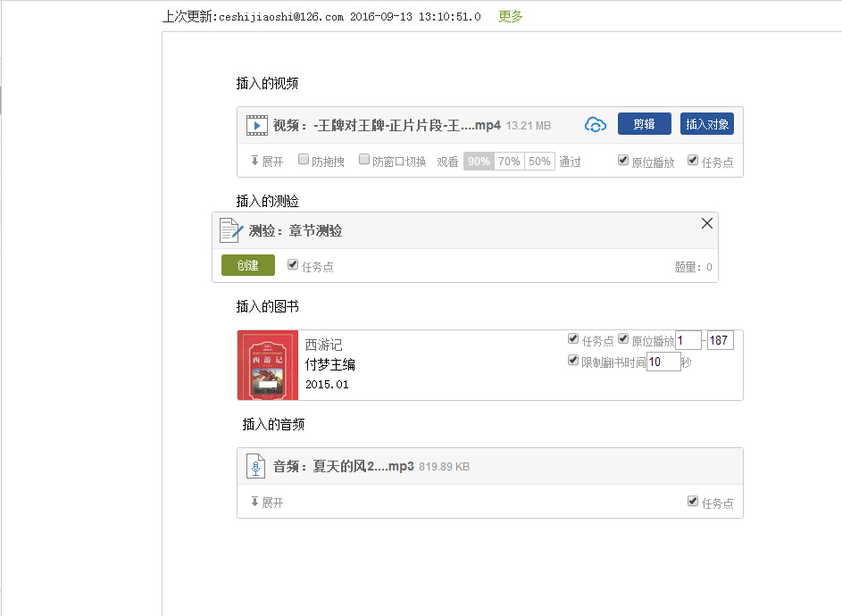Click the author text 付梦主编

pyautogui.click(x=330, y=364)
